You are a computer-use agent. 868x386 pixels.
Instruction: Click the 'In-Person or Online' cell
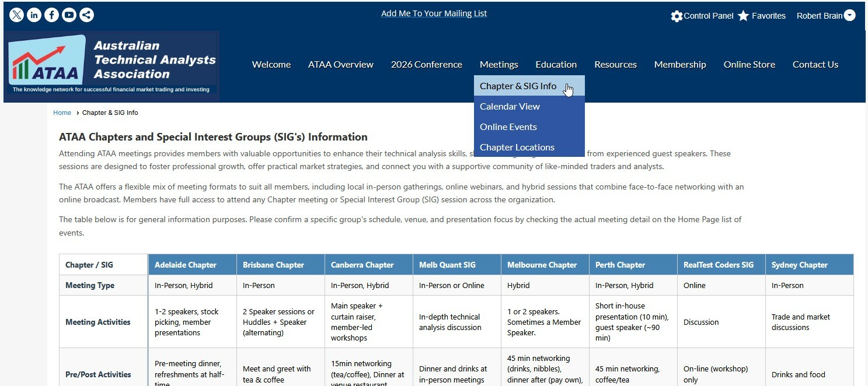pyautogui.click(x=457, y=285)
